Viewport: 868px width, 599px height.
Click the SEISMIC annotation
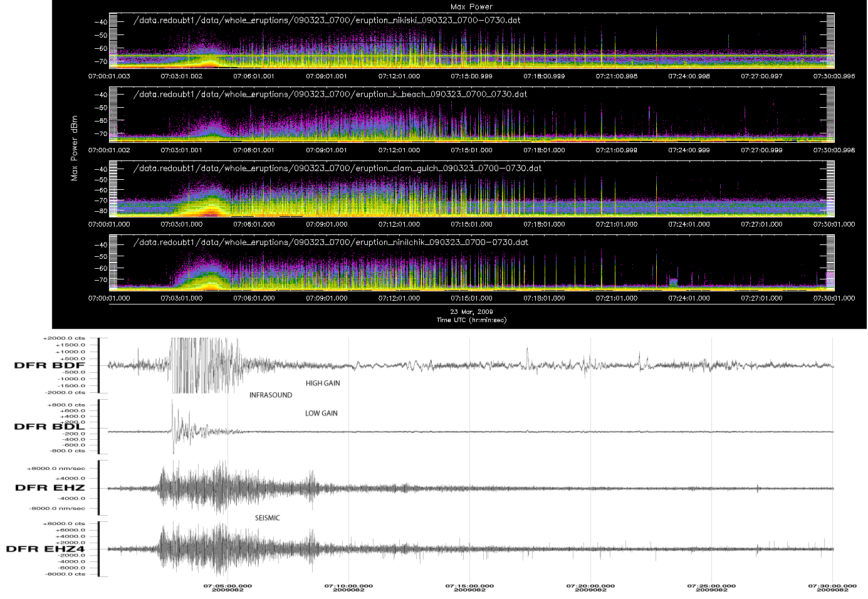[268, 518]
